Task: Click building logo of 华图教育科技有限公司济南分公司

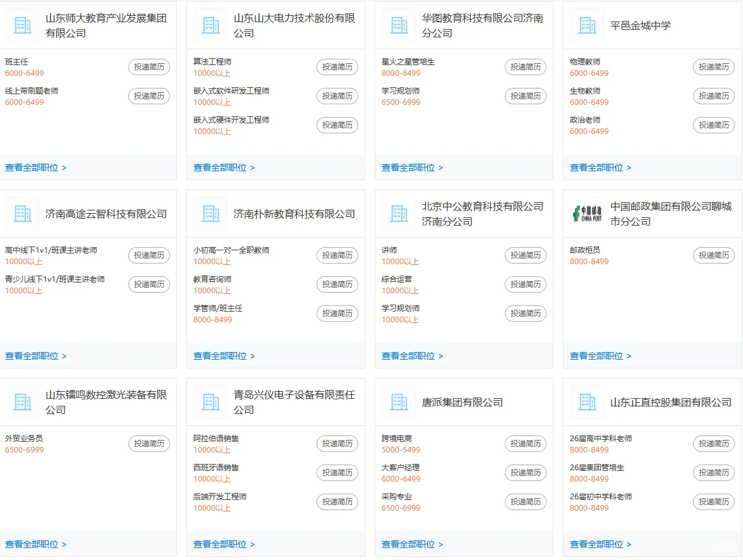Action: point(399,25)
